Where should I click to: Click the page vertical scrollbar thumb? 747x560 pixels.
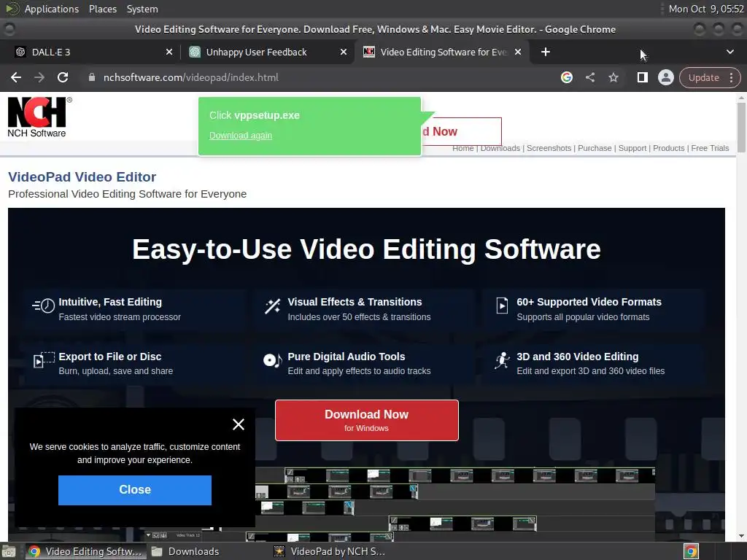[741, 127]
